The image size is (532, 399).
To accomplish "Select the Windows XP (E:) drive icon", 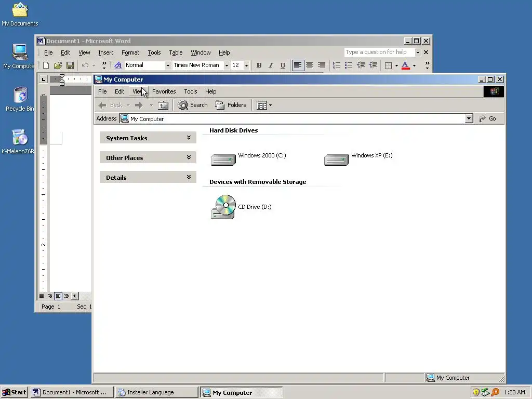I will click(337, 159).
